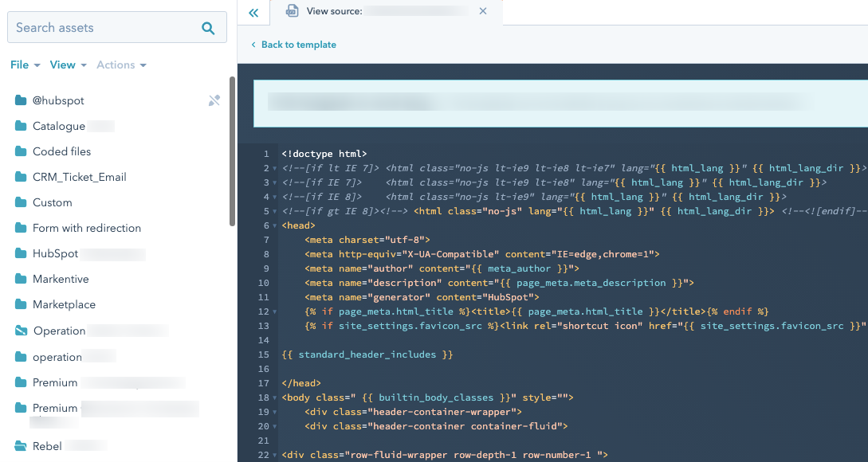868x462 pixels.
Task: Click the Custom folder icon
Action: coord(21,202)
